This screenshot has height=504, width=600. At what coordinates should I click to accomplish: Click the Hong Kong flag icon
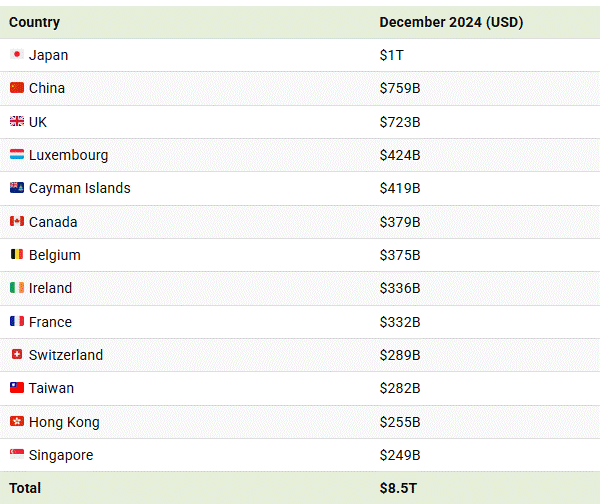[17, 422]
